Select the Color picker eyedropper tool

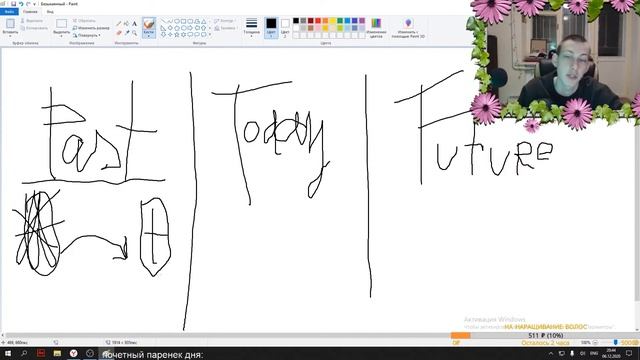[127, 33]
